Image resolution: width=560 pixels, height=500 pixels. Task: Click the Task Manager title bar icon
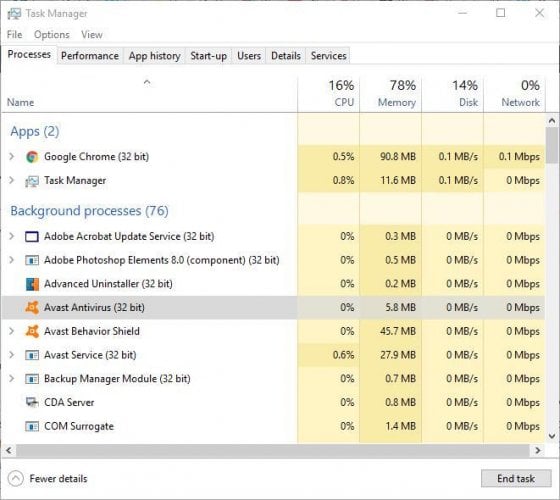point(14,14)
